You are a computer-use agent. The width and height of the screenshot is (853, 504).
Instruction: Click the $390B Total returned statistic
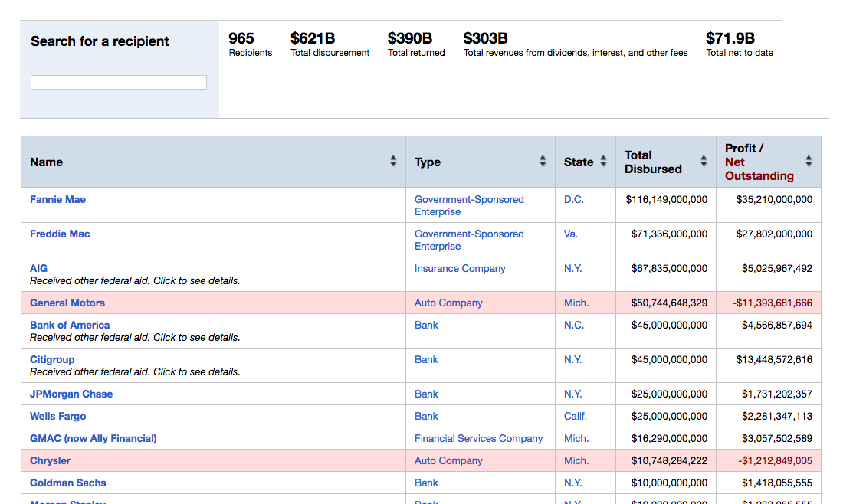click(416, 44)
